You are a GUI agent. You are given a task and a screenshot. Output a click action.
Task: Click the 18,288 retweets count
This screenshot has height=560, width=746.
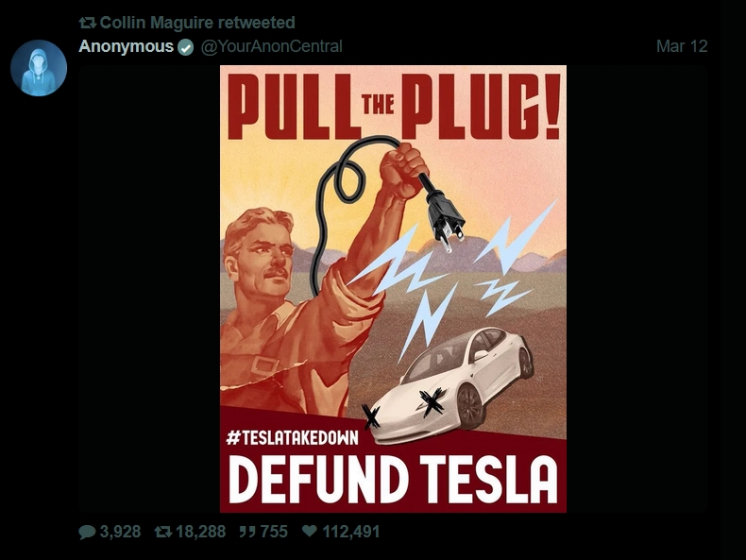(x=201, y=532)
